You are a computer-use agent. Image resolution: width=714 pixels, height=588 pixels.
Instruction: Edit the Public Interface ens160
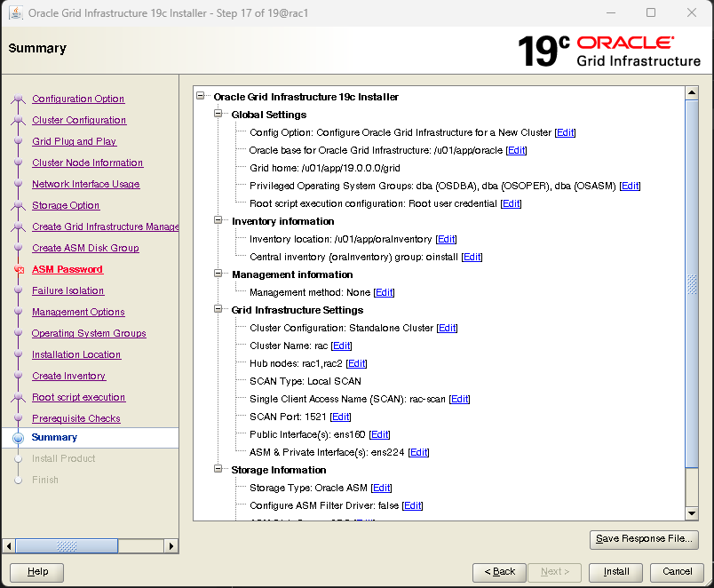coord(380,434)
